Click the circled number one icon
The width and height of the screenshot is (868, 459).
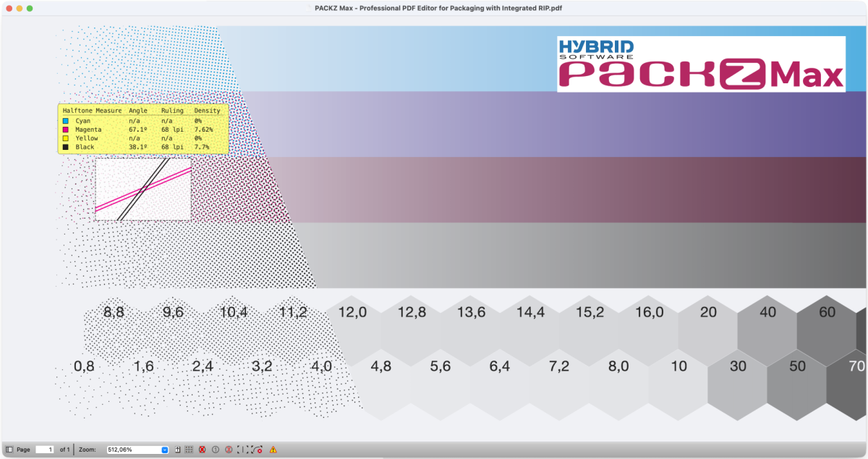point(215,450)
